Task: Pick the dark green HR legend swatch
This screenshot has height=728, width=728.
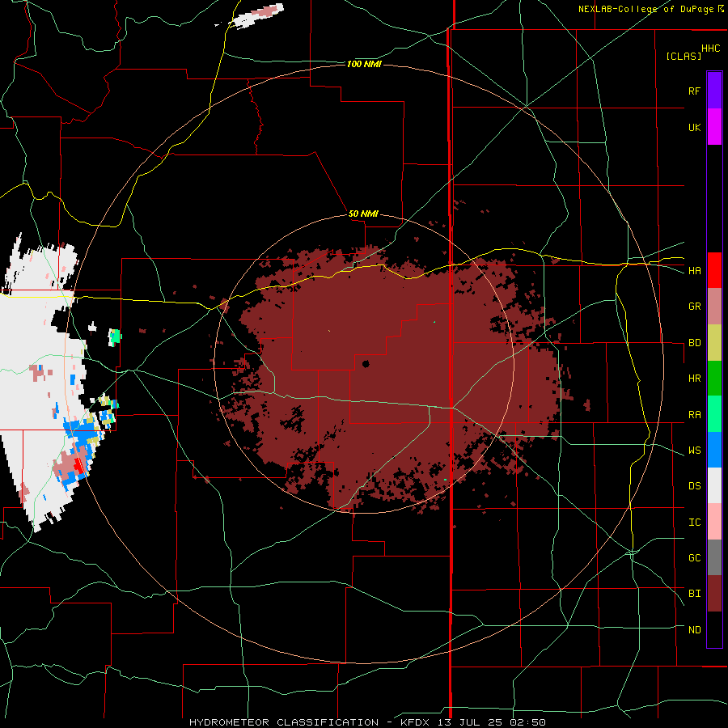Action: coord(714,379)
